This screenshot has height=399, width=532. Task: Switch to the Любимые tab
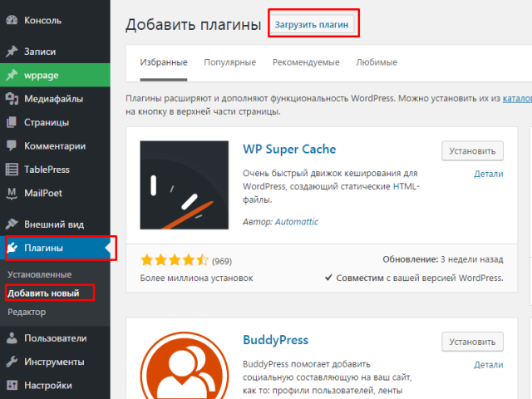377,62
